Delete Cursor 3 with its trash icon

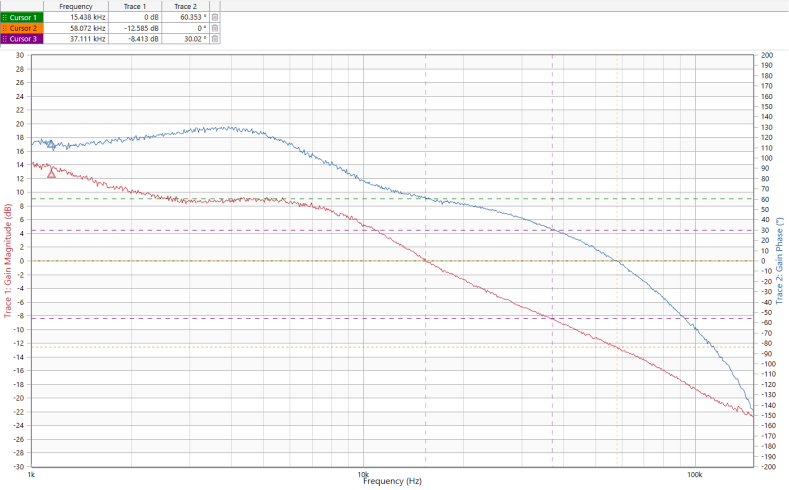(215, 39)
